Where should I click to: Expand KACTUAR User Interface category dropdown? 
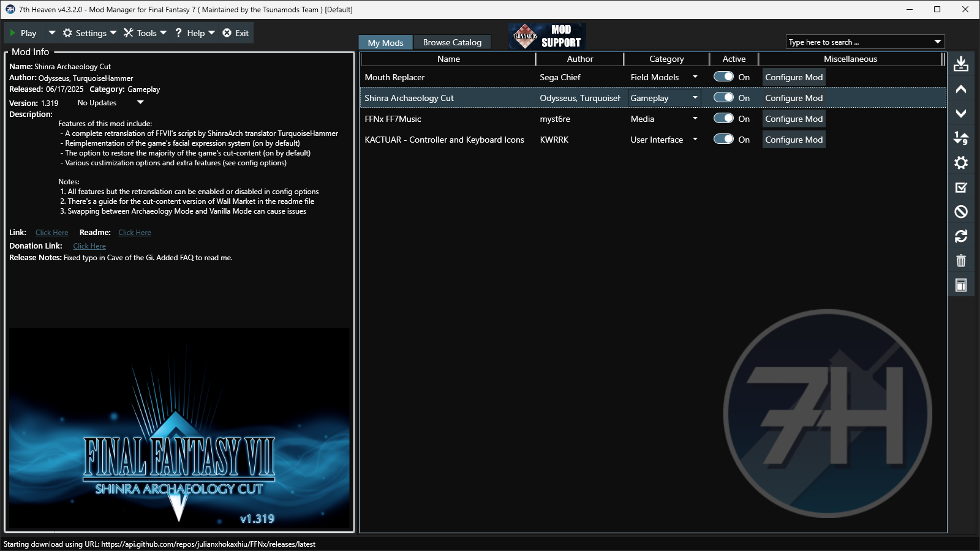pos(695,139)
